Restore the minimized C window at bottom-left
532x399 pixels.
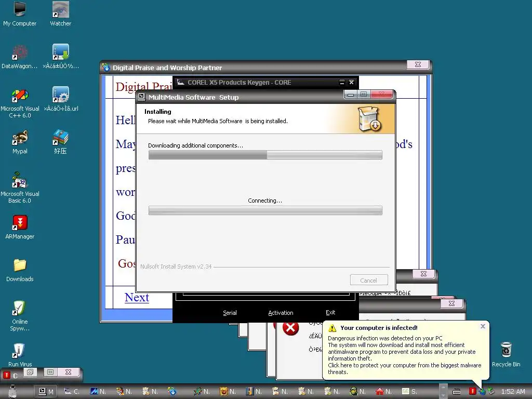30,372
